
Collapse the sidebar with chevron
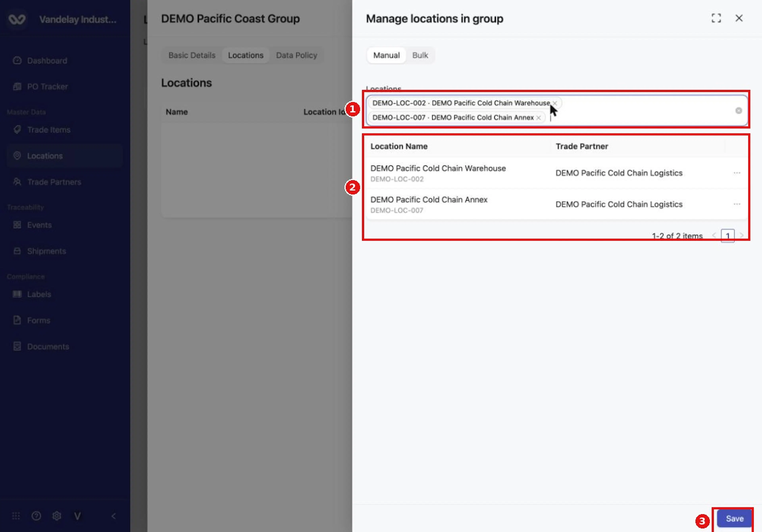(x=114, y=516)
